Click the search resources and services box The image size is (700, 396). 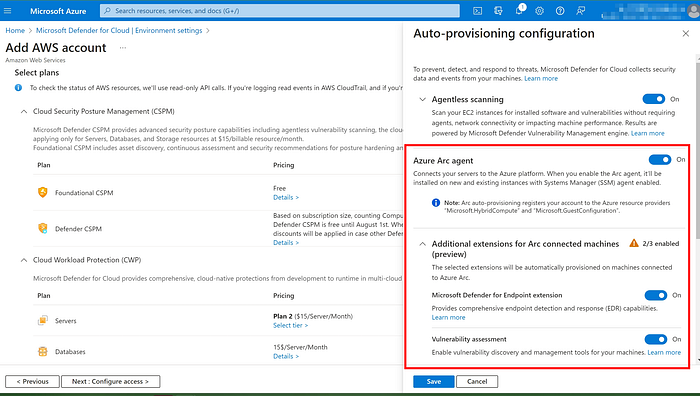coord(280,11)
